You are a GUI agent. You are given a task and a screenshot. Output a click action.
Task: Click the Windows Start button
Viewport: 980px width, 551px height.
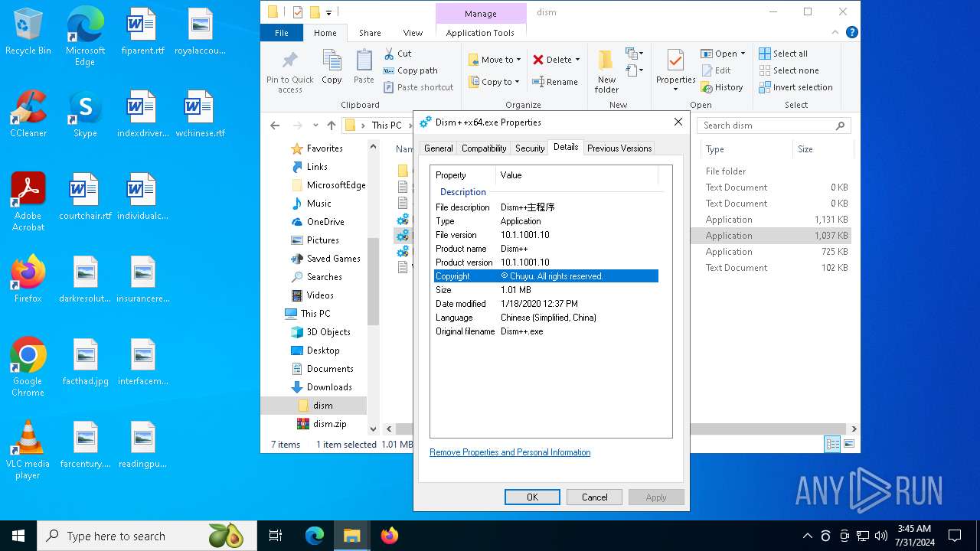pos(18,536)
